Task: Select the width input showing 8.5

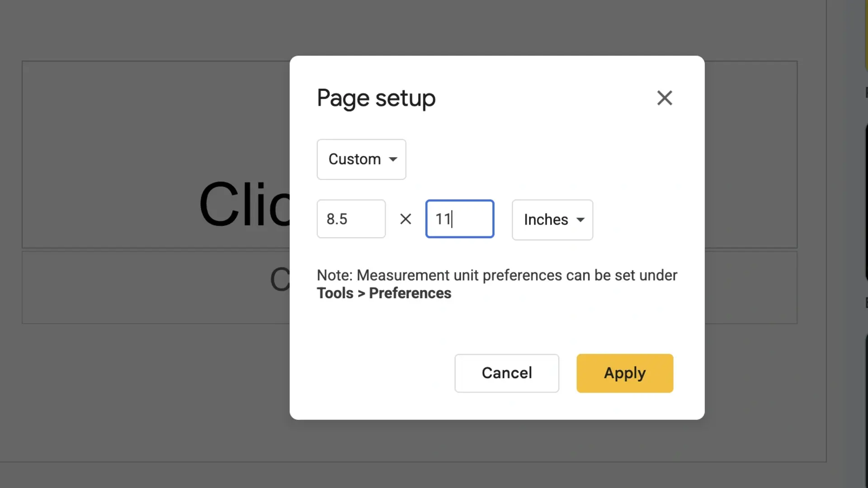Action: tap(351, 219)
